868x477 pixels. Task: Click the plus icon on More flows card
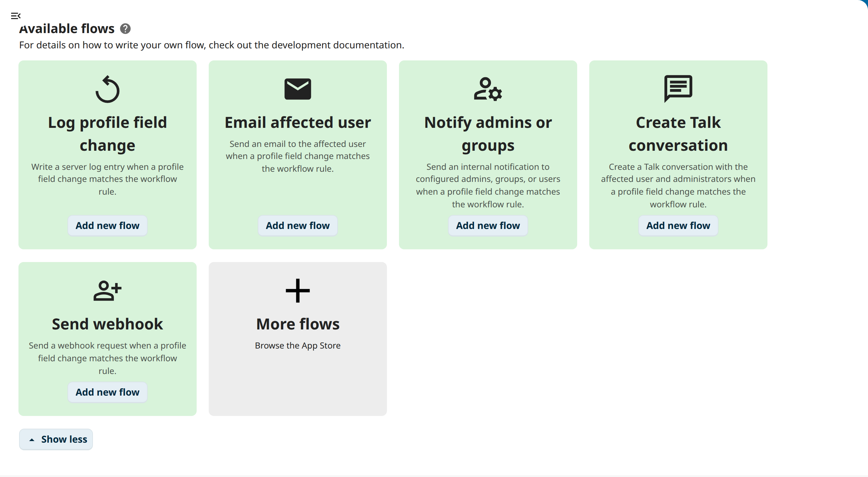point(297,290)
